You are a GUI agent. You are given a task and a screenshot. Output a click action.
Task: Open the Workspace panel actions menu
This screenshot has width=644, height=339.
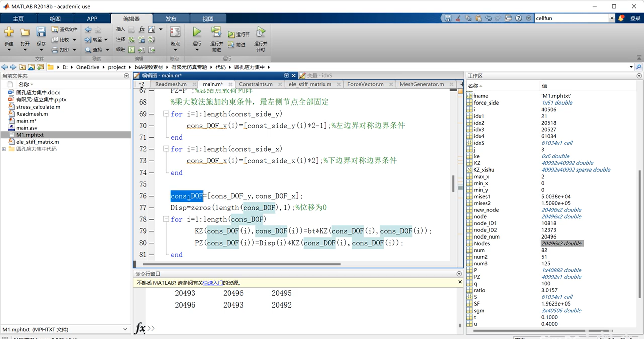pyautogui.click(x=639, y=76)
